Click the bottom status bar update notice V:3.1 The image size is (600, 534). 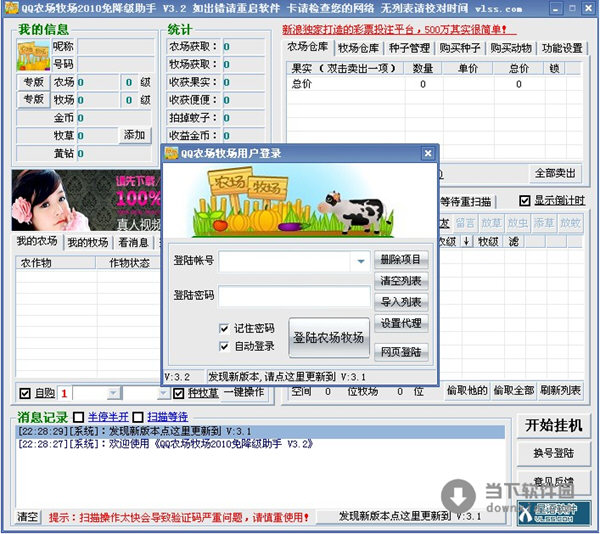click(409, 516)
